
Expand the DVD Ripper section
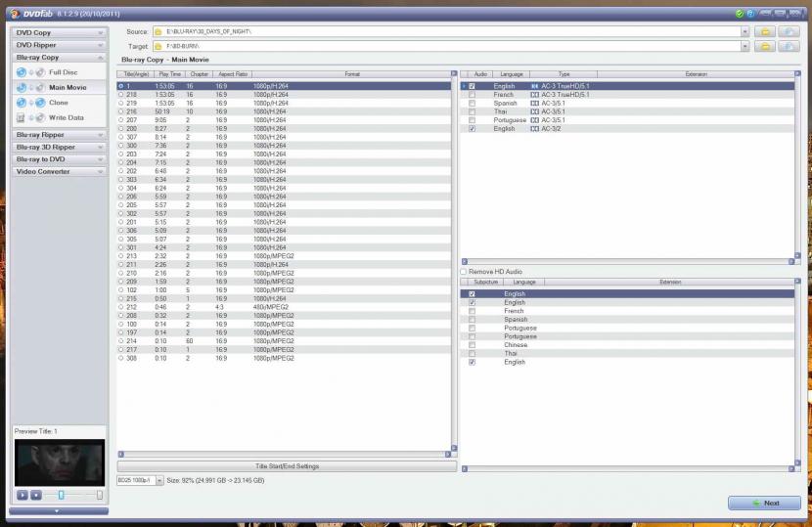pyautogui.click(x=59, y=45)
